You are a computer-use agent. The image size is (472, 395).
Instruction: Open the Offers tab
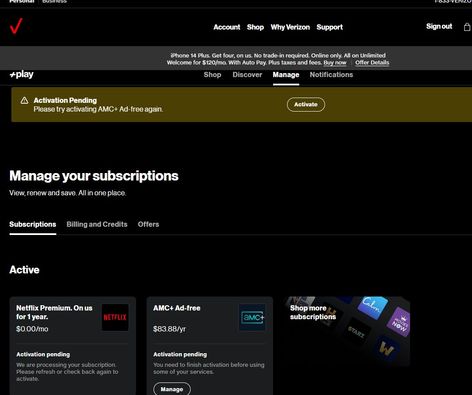pyautogui.click(x=148, y=224)
